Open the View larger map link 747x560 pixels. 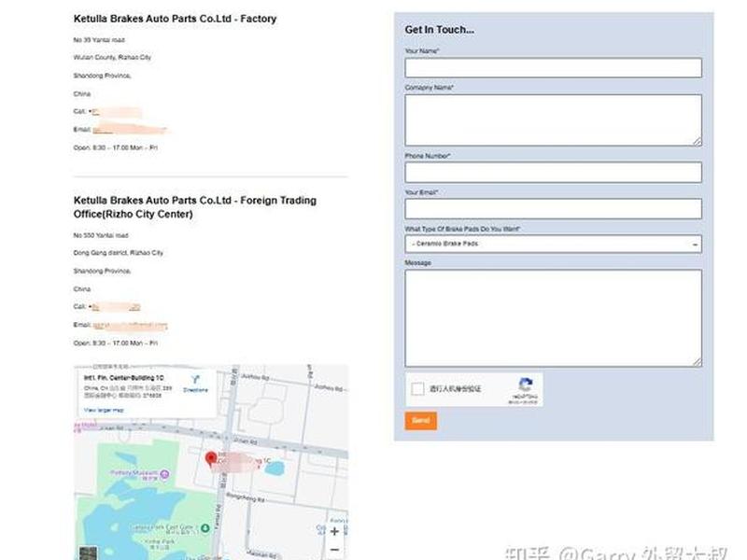point(104,410)
